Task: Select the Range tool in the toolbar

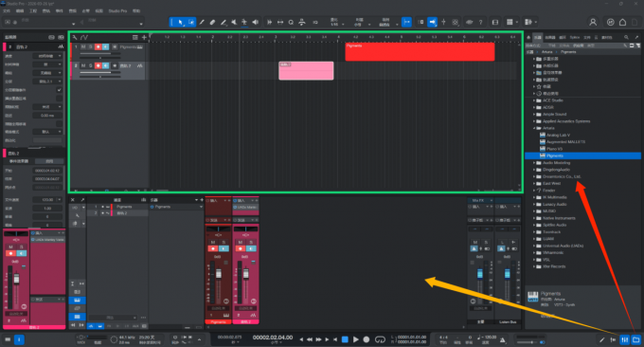Action: (191, 22)
